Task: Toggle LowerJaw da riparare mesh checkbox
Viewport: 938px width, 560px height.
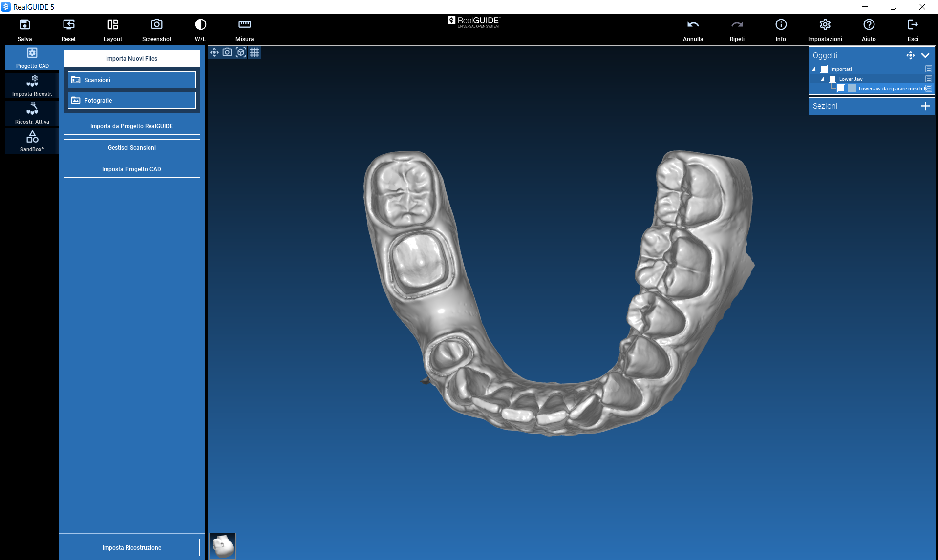Action: [x=841, y=88]
